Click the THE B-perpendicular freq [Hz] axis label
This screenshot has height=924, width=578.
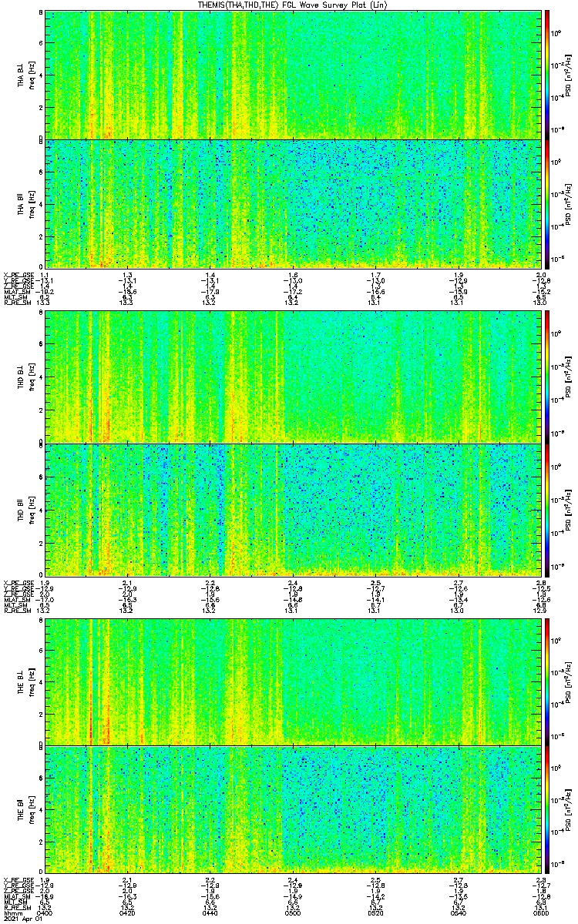pos(31,681)
